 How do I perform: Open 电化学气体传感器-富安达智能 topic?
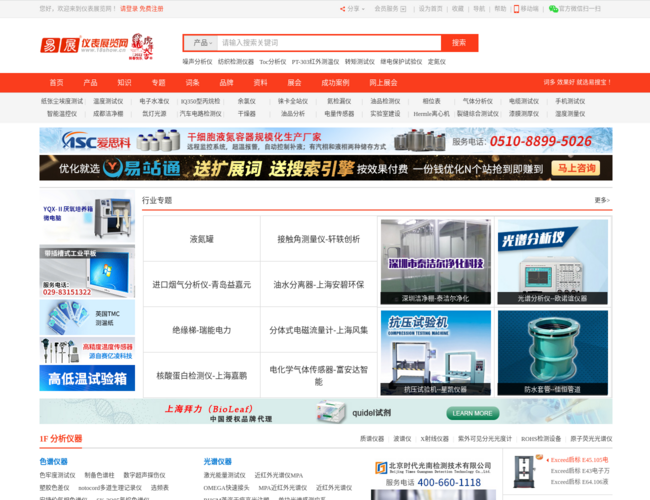pyautogui.click(x=319, y=376)
